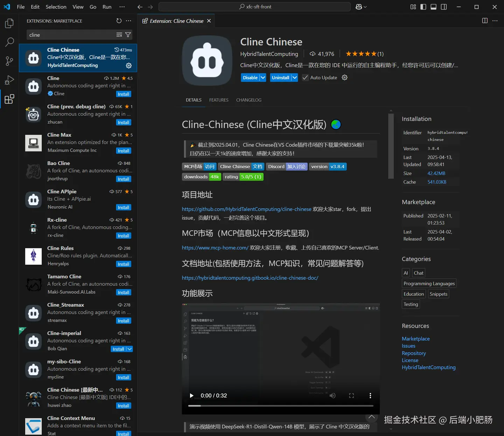Open the Edit menu

point(35,7)
